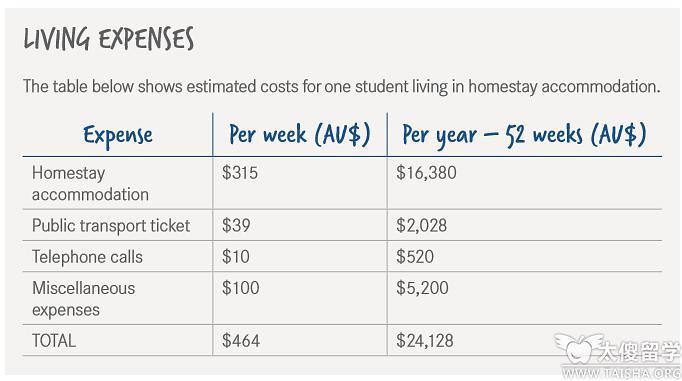
Task: Click the $24,128 yearly total
Action: pos(425,341)
